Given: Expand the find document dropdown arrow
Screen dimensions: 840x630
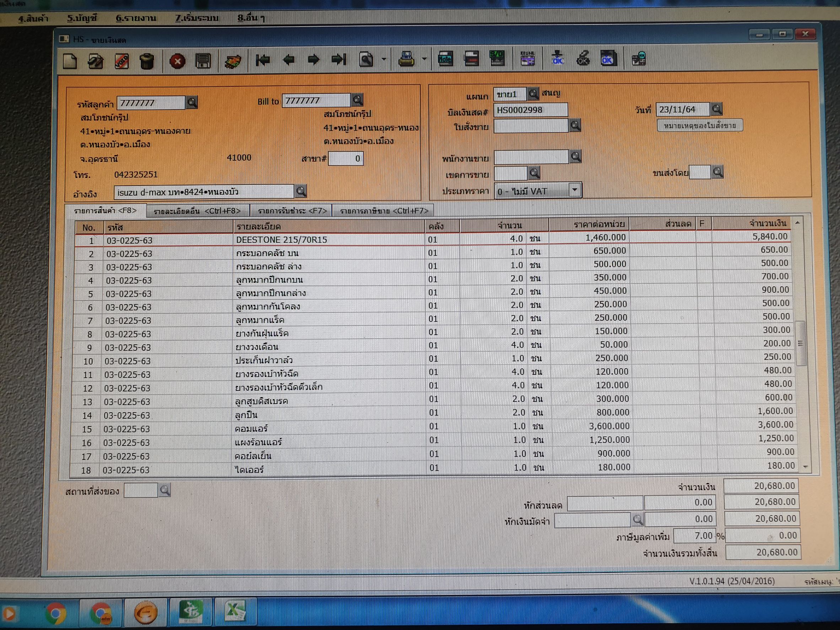Looking at the screenshot, I should click(x=384, y=59).
